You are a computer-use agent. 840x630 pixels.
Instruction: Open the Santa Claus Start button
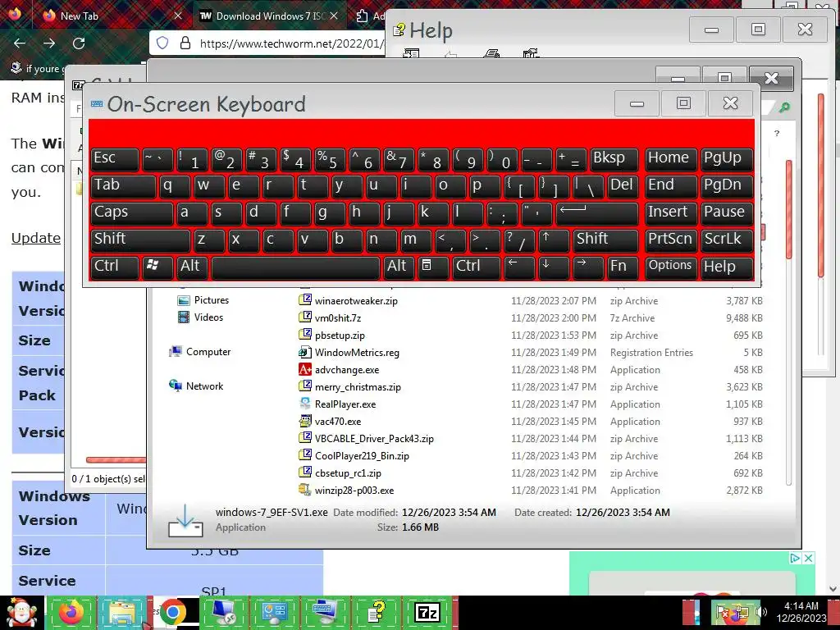21,612
